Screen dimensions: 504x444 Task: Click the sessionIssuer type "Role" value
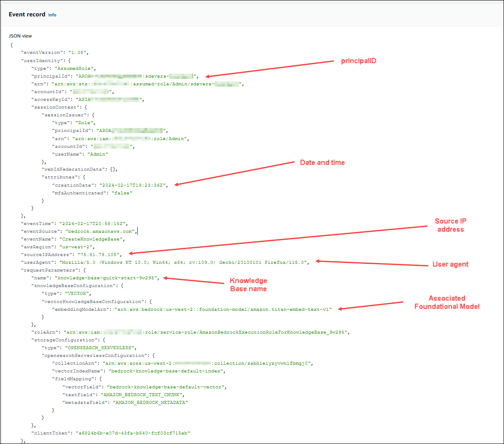click(x=84, y=122)
